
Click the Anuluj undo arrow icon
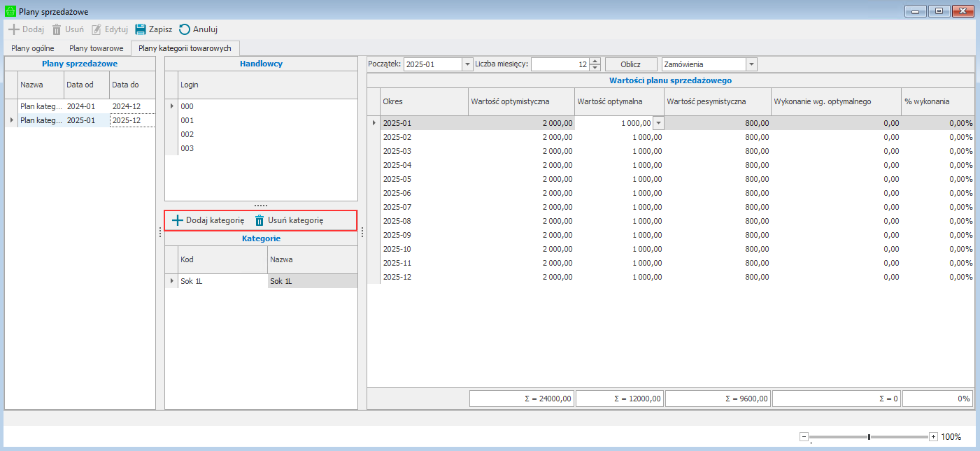pos(185,29)
